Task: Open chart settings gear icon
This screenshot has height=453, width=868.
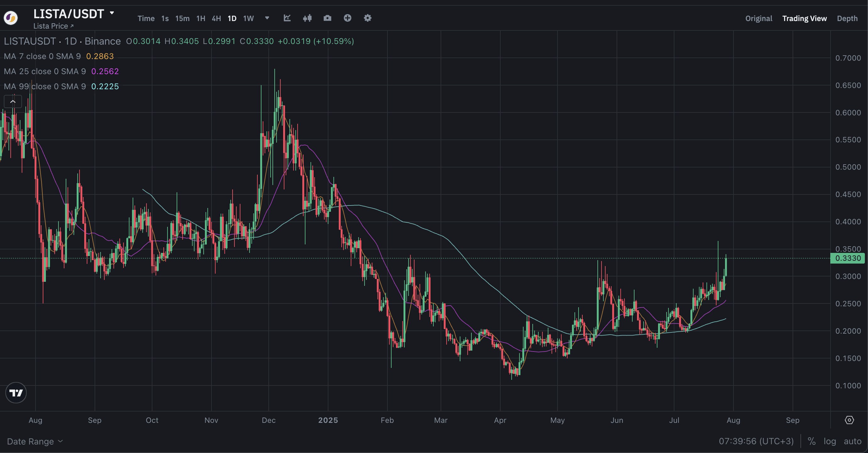Action: pos(368,18)
